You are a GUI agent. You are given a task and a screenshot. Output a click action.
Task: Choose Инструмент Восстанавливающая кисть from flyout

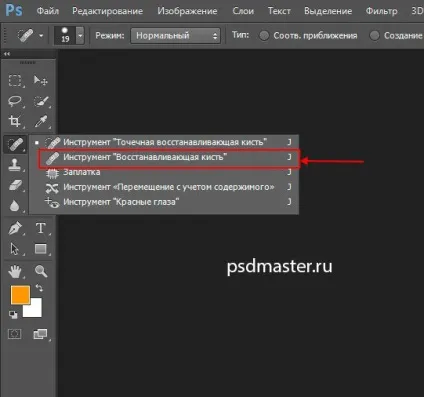pyautogui.click(x=169, y=158)
